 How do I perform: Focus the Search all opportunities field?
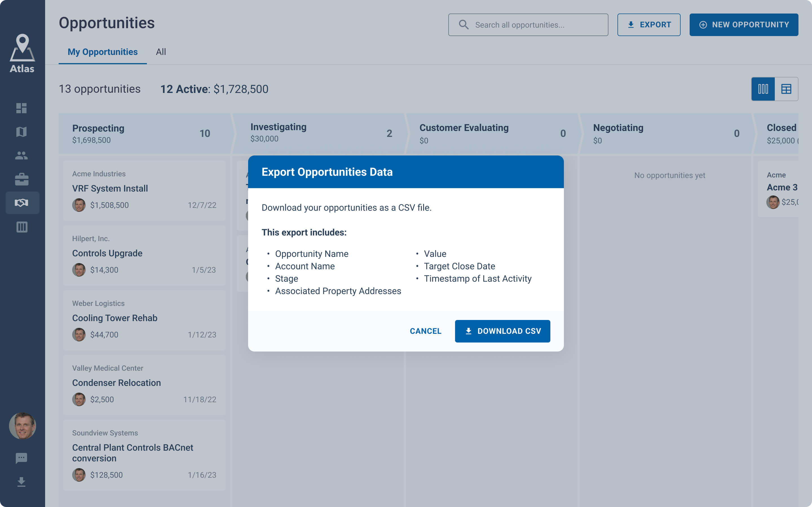click(533, 25)
